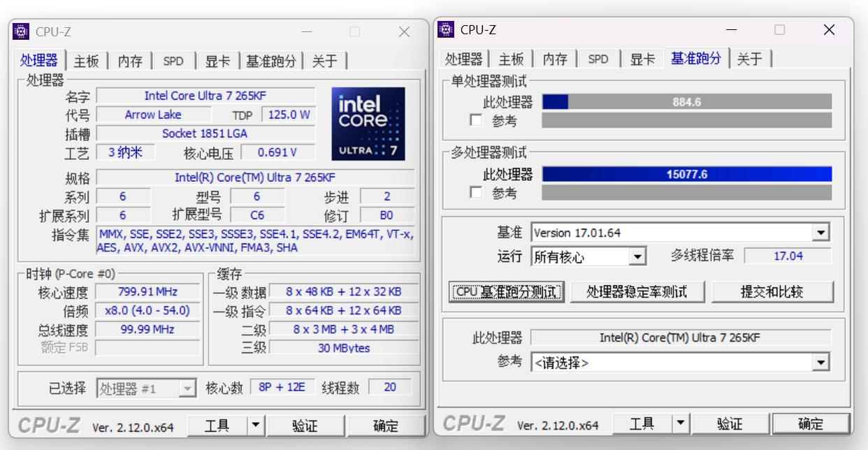Open the 主板 tab in right window
Image resolution: width=868 pixels, height=450 pixels.
[x=512, y=59]
